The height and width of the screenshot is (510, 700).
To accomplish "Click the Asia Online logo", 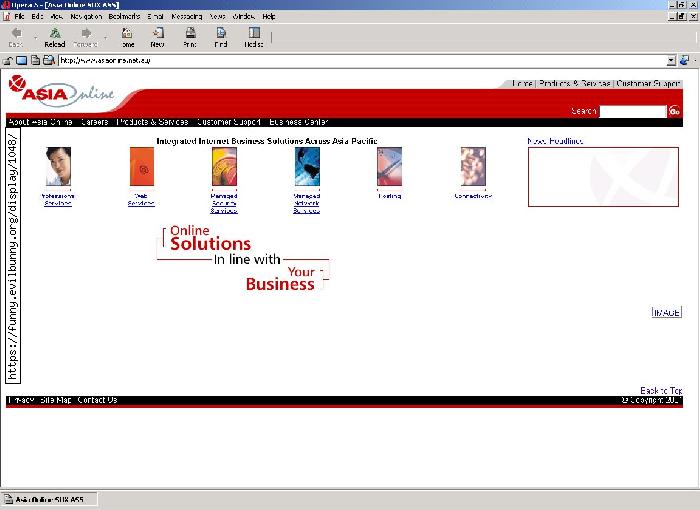I will coord(61,91).
